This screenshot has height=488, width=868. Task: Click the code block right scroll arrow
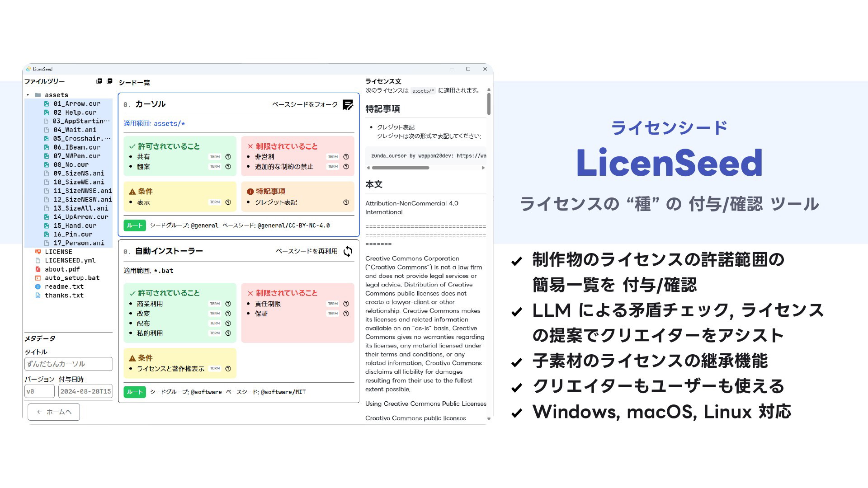pyautogui.click(x=483, y=168)
